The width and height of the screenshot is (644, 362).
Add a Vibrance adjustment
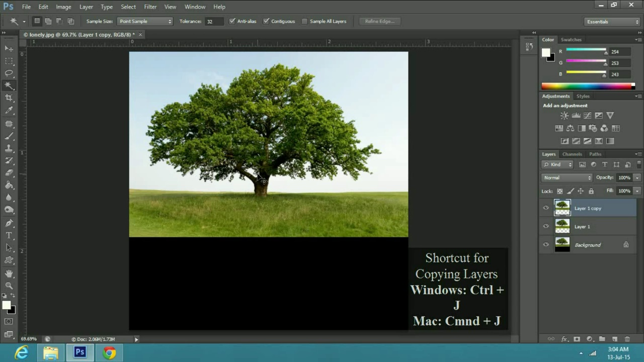pos(610,116)
